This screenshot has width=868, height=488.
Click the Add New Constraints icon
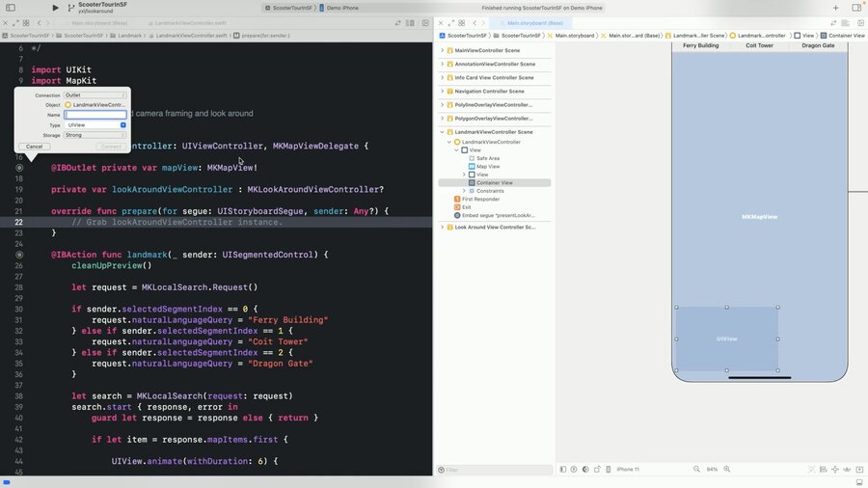[835, 469]
